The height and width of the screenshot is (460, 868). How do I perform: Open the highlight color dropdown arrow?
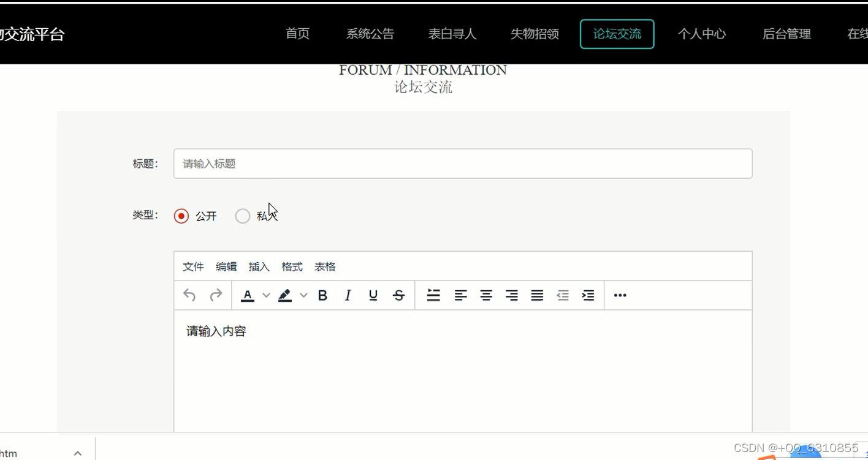click(x=303, y=295)
